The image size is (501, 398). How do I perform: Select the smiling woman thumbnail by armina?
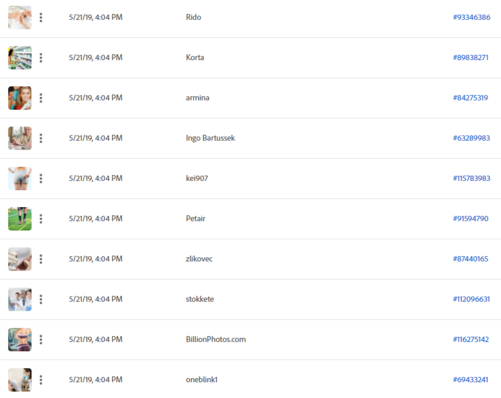point(20,98)
